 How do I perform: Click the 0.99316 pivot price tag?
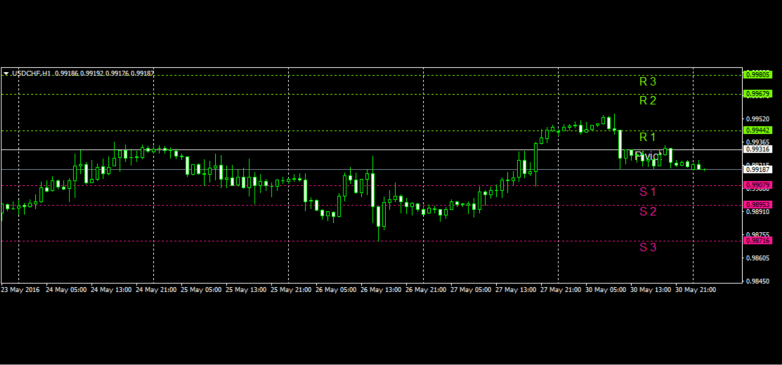pyautogui.click(x=758, y=149)
